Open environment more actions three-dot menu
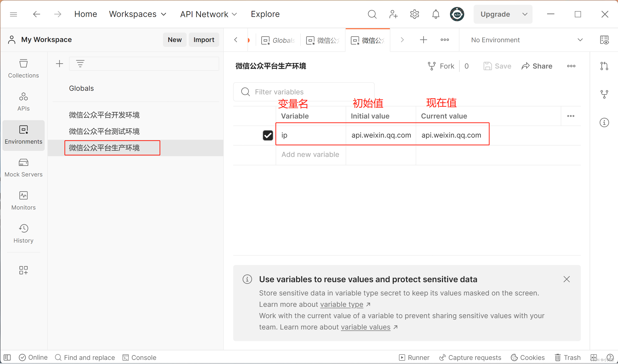Screen dimensions: 618x364 pos(571,66)
